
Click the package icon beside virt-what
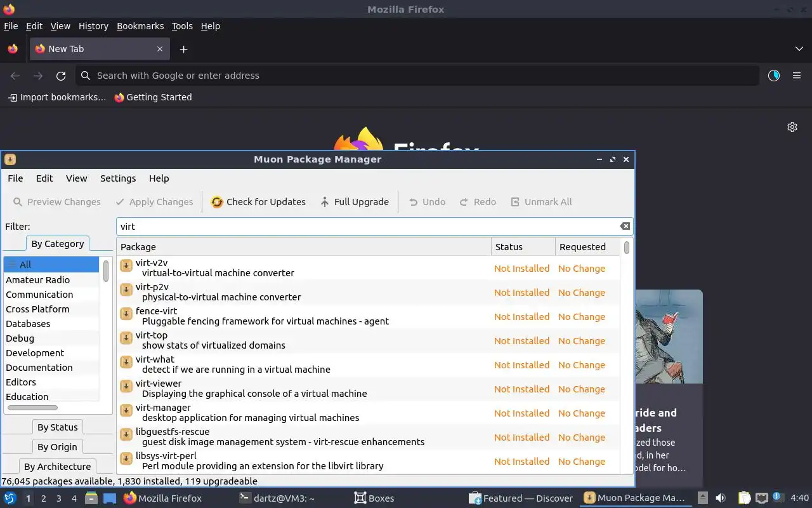(x=126, y=362)
